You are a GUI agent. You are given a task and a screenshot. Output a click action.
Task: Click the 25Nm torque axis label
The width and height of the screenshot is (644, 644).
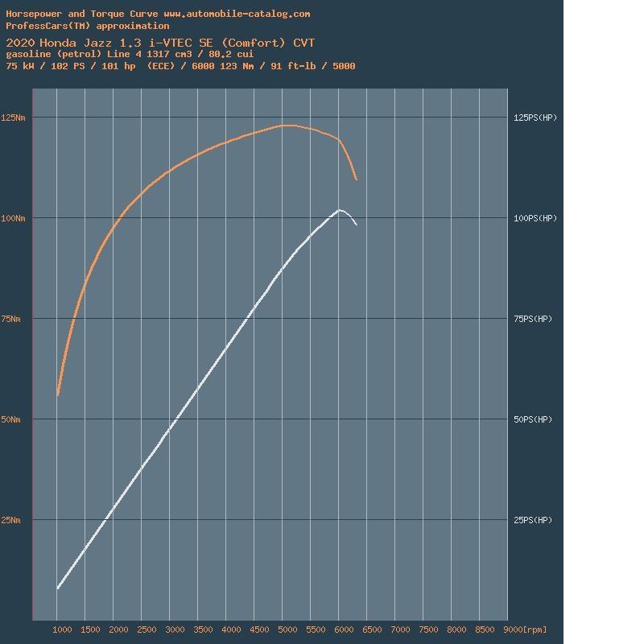point(10,520)
